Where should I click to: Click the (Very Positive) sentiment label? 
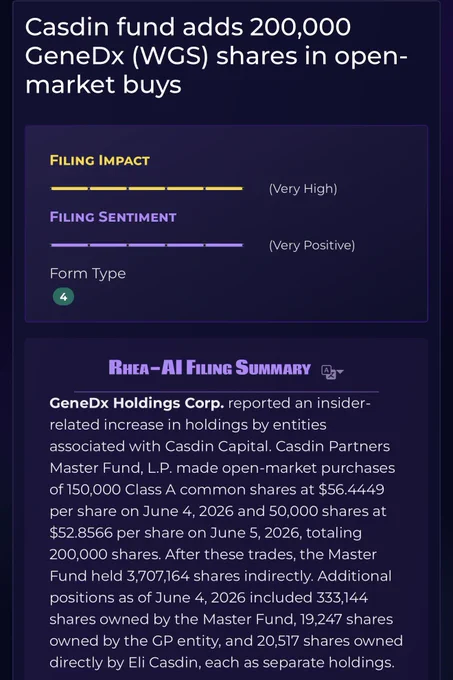(312, 245)
